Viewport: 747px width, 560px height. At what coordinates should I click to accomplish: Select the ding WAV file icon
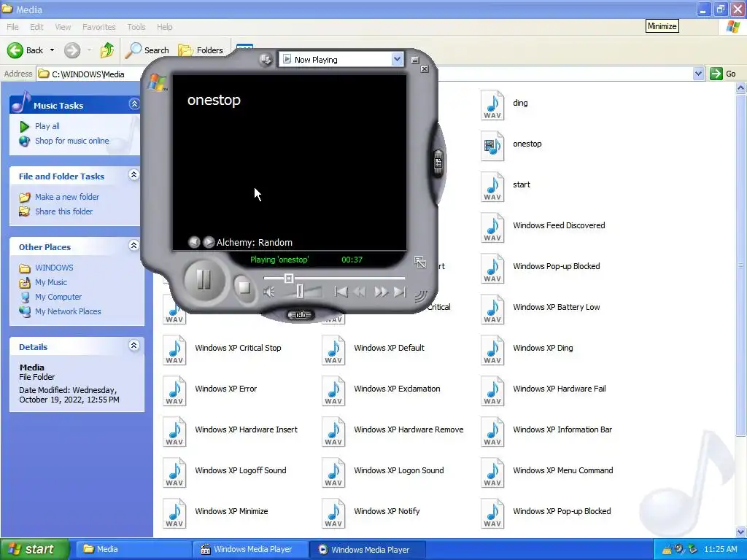tap(492, 105)
